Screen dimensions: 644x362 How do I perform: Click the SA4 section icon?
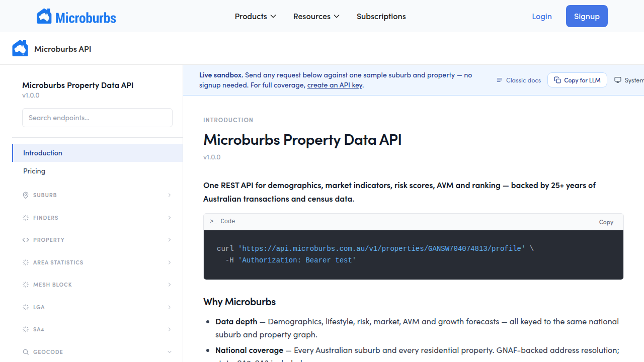(26, 329)
